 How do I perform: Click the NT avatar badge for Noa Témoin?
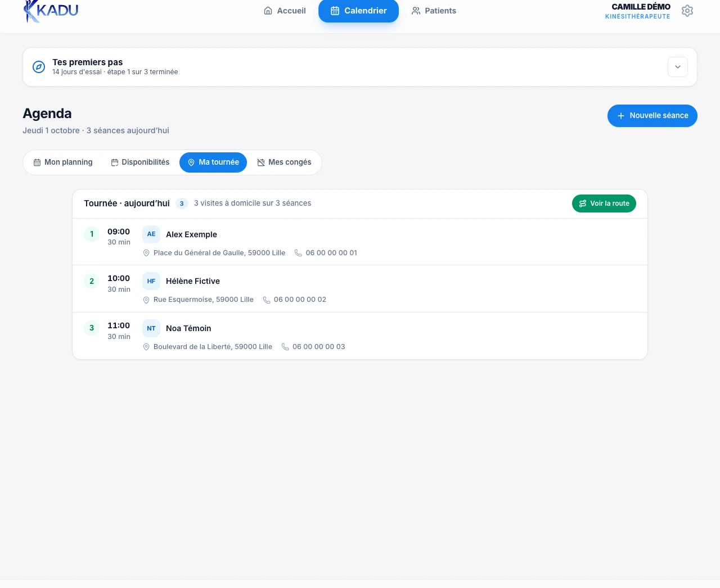(151, 328)
